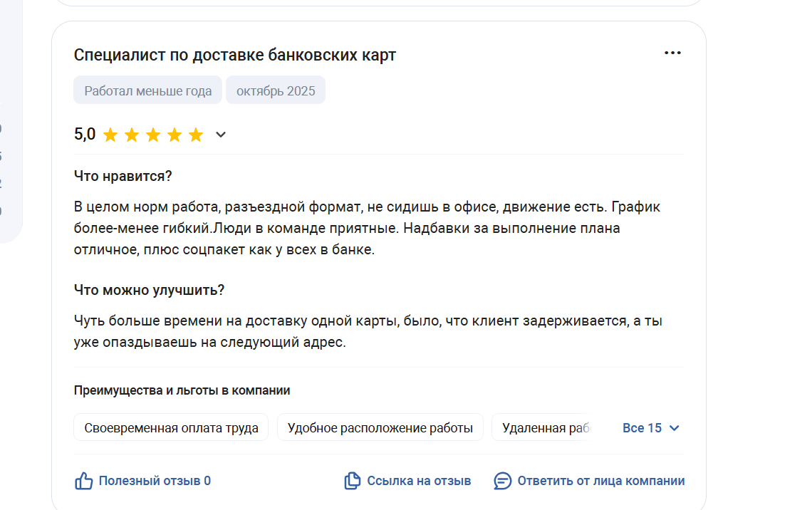The height and width of the screenshot is (510, 812).
Task: Click the fifth rating star
Action: [x=196, y=135]
